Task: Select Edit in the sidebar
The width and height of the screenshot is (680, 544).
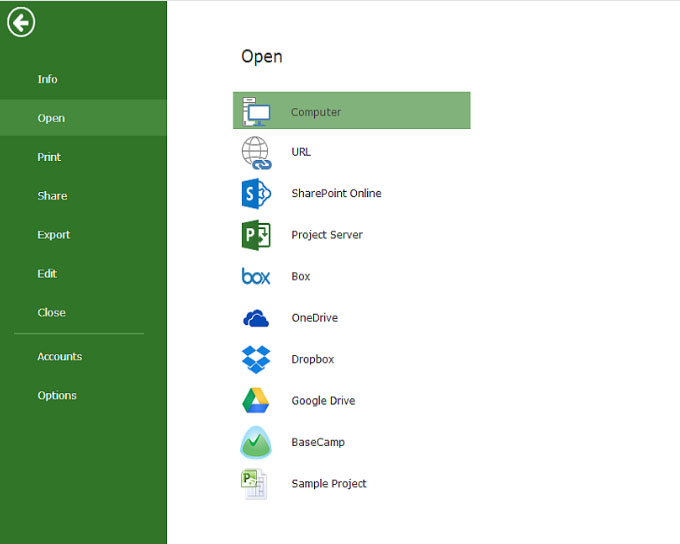Action: [83, 274]
